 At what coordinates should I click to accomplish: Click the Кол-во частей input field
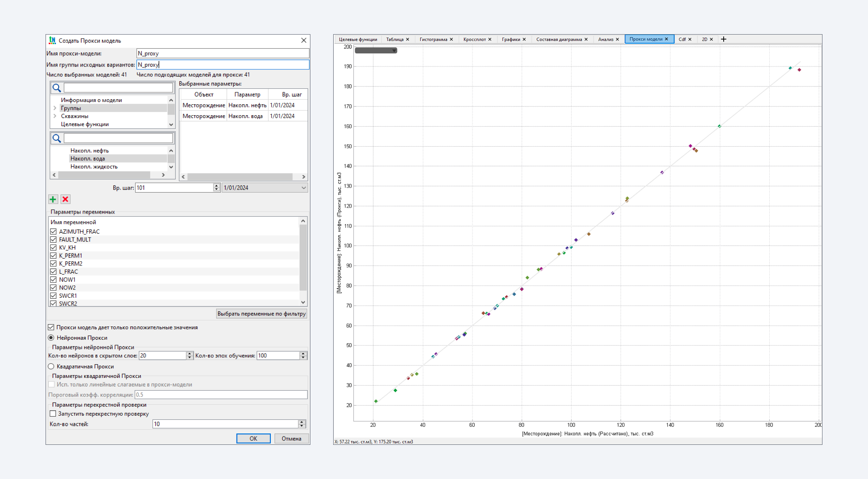point(225,424)
